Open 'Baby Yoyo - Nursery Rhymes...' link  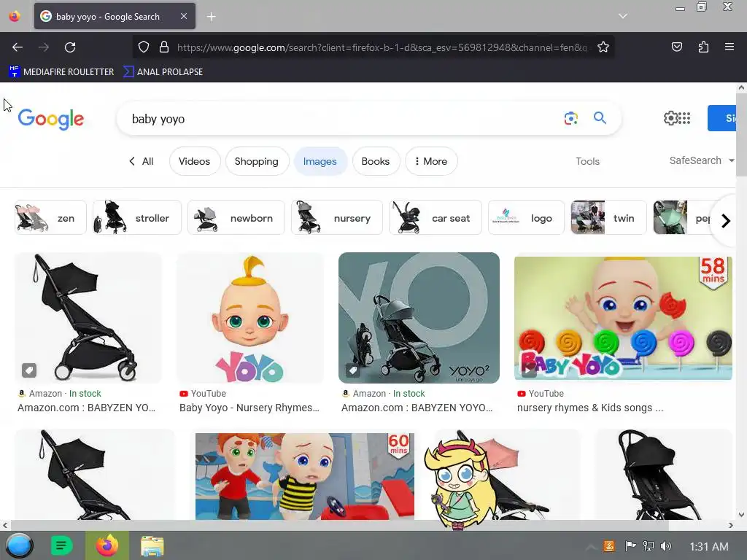249,408
